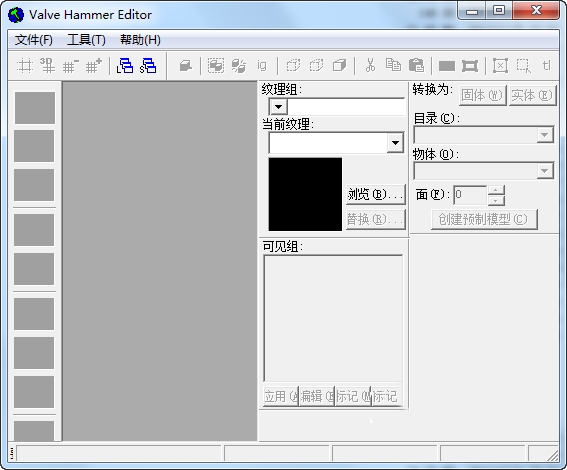Open the 目录 category dropdown
567x470 pixels.
(544, 135)
